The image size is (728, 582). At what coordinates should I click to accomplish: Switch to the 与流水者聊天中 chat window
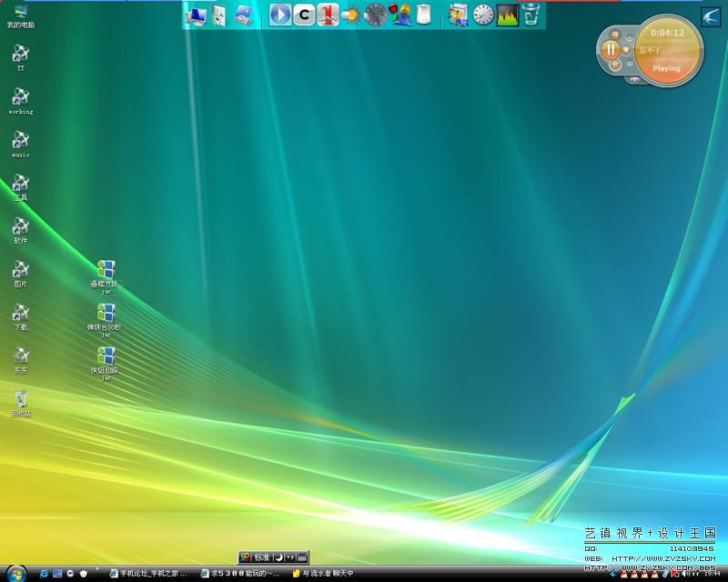(x=323, y=574)
